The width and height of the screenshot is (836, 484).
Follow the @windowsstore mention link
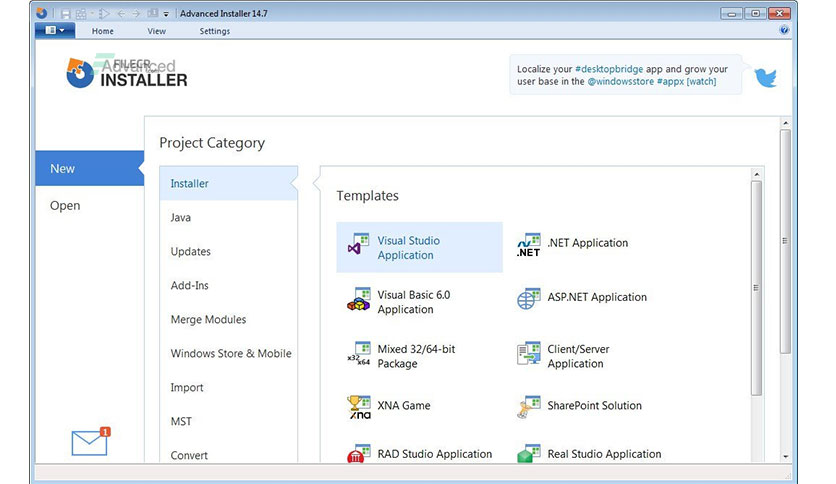tap(621, 82)
